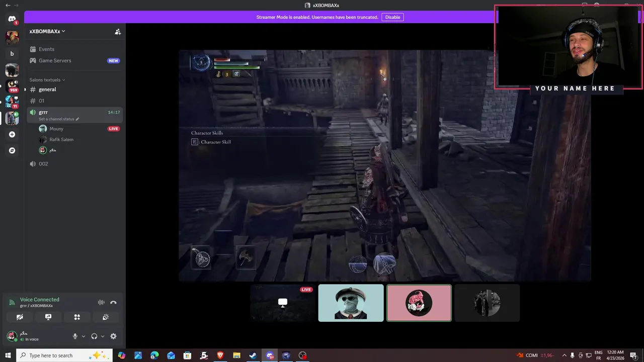This screenshot has height=362, width=644.
Task: Open Microsoft Store from the taskbar
Action: pyautogui.click(x=187, y=355)
